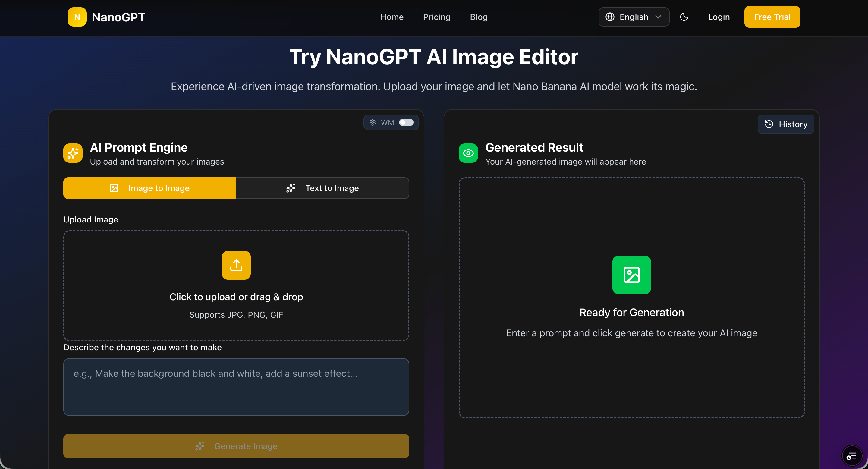
Task: Click the NanoGPT logo icon
Action: 77,17
